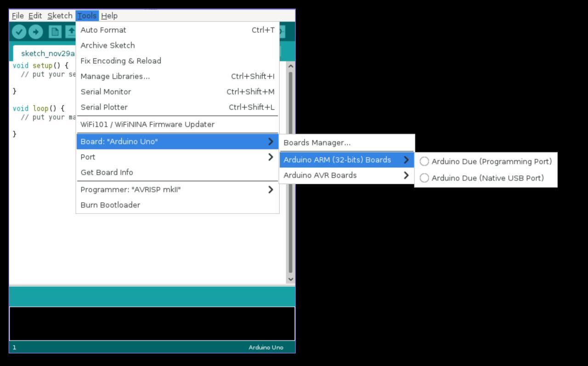Expand the Programmer: "AVRISP mkII" submenu arrow
Viewport: 588px width, 366px height.
coord(271,190)
